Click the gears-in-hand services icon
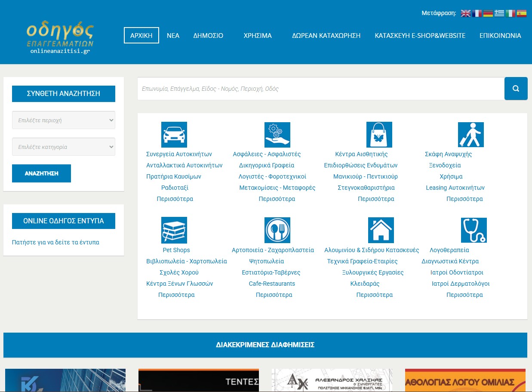 click(x=277, y=135)
